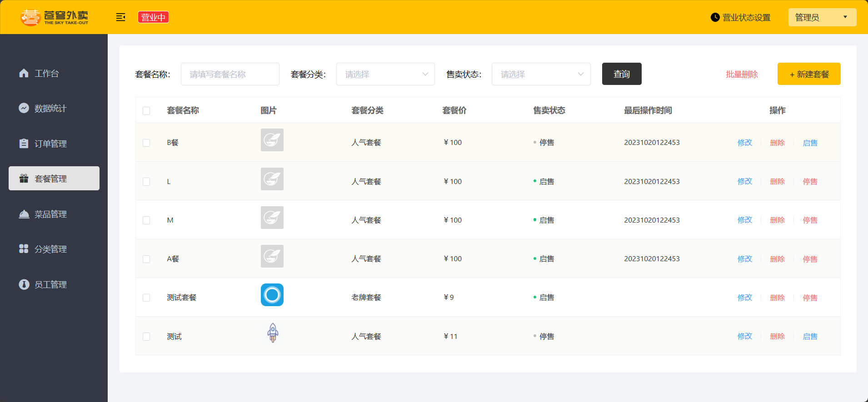Click the clock icon for business status
The image size is (868, 402).
715,17
